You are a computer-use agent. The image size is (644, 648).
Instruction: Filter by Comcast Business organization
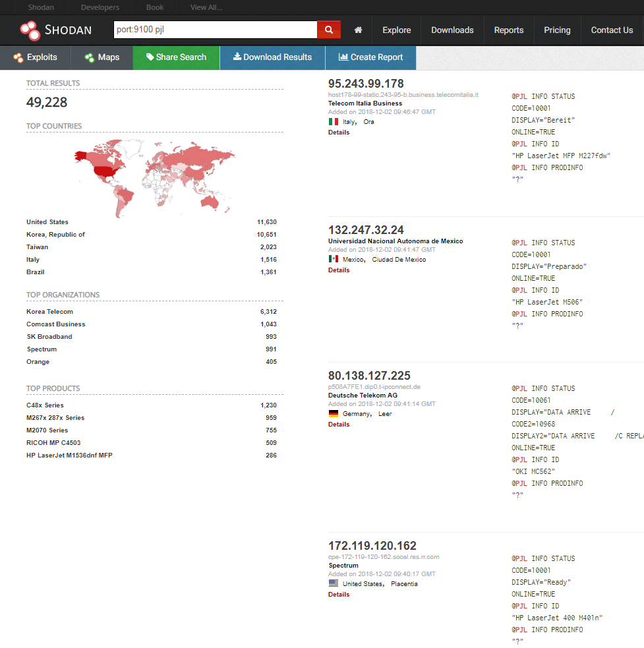[x=56, y=324]
